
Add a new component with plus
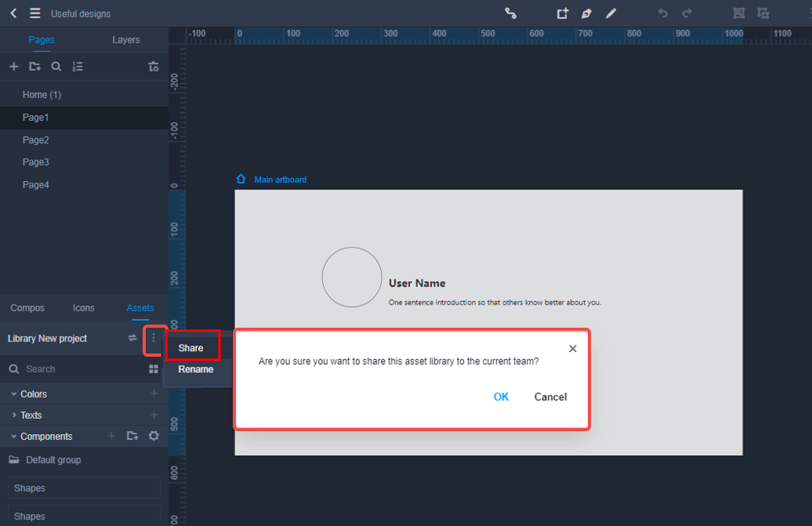[x=111, y=436]
